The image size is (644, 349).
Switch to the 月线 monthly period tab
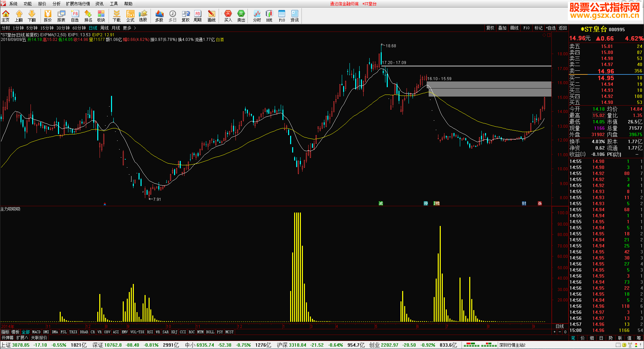point(116,28)
